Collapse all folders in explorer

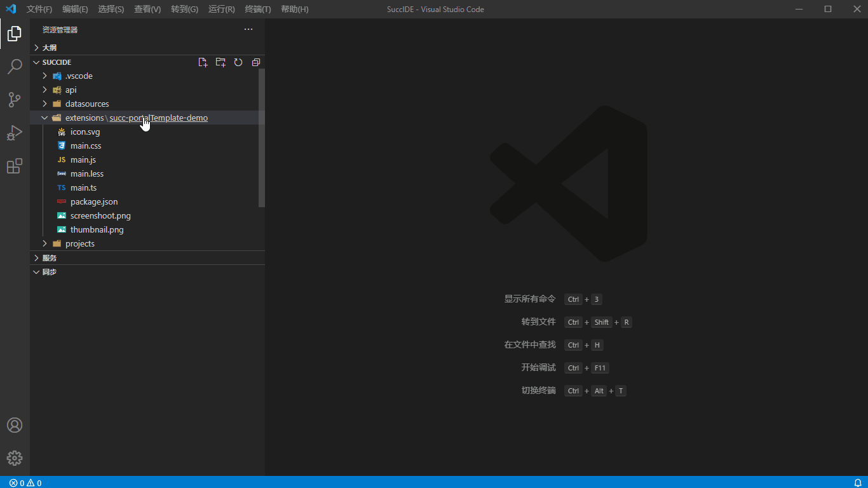point(256,62)
